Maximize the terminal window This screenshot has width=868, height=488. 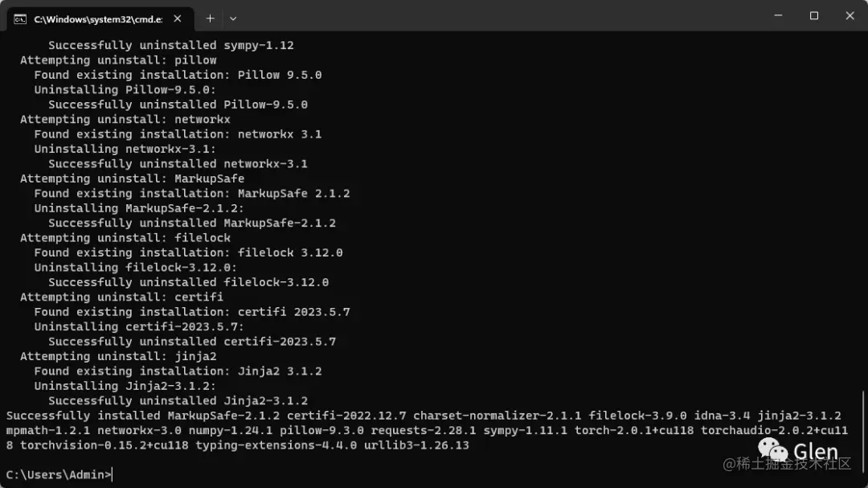(x=813, y=15)
